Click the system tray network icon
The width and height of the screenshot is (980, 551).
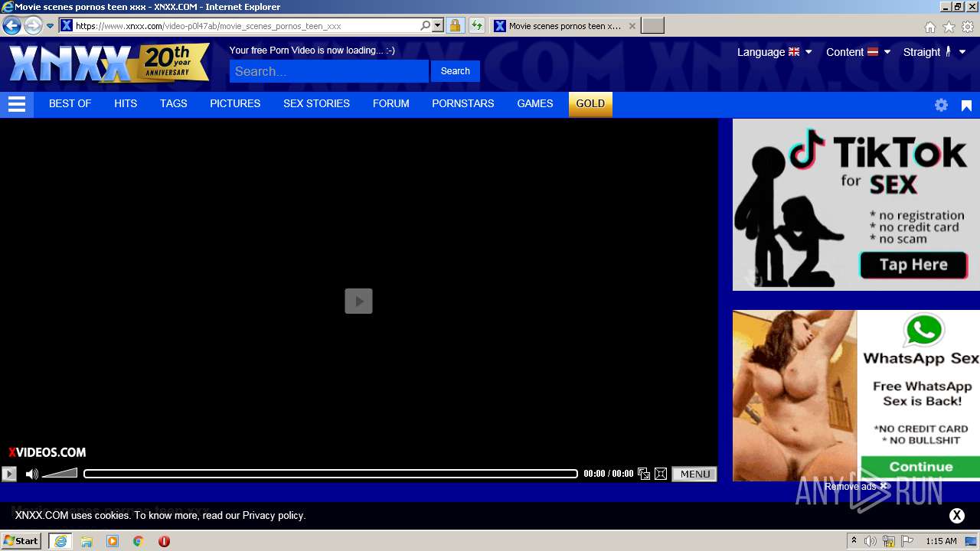click(x=889, y=541)
